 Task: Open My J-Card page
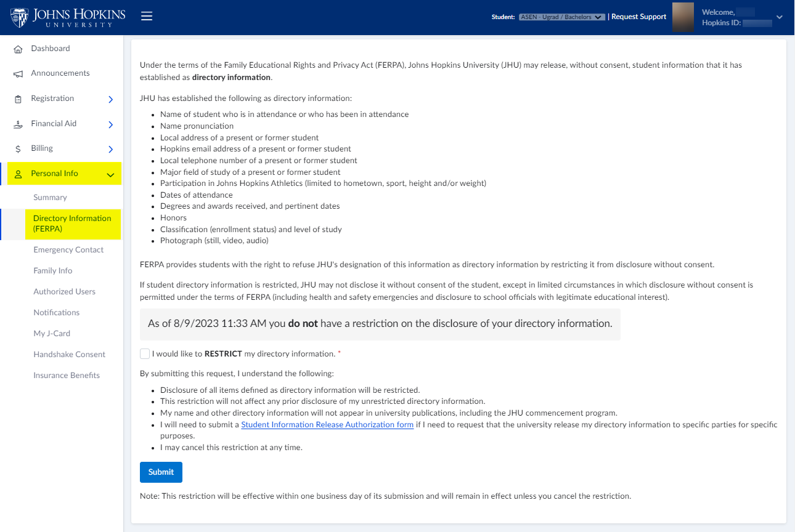point(52,334)
